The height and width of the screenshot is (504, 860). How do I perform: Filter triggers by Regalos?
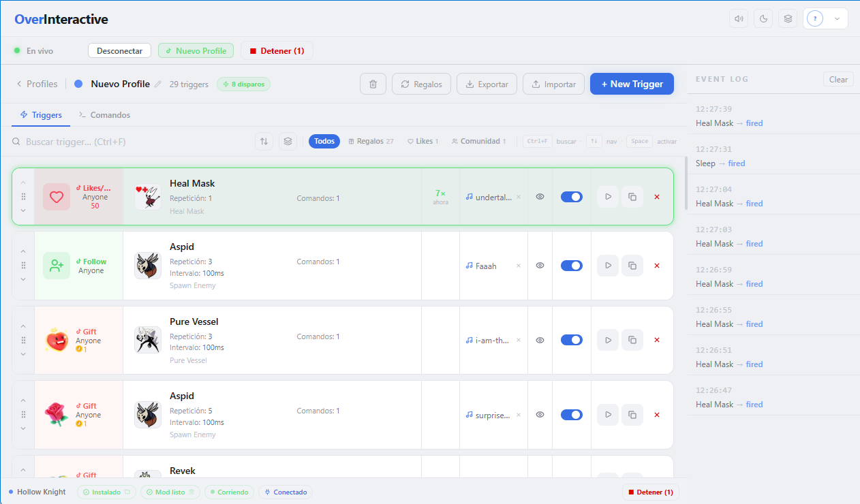[371, 141]
